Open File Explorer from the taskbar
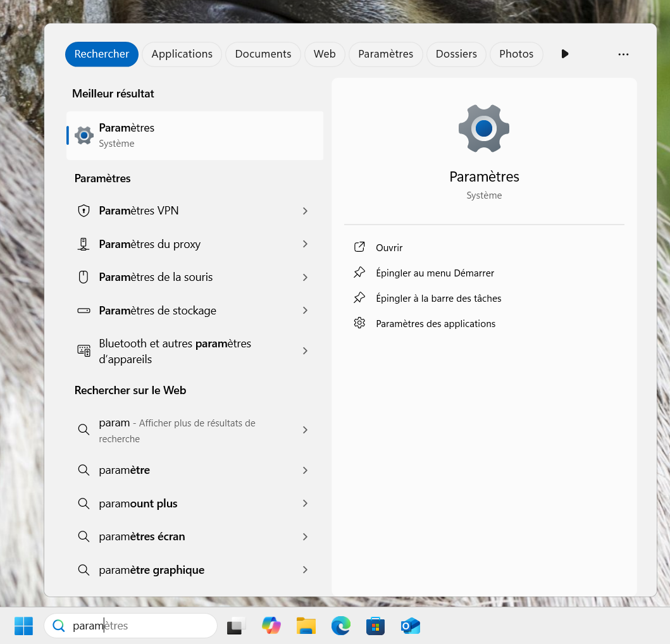The image size is (670, 644). click(306, 626)
